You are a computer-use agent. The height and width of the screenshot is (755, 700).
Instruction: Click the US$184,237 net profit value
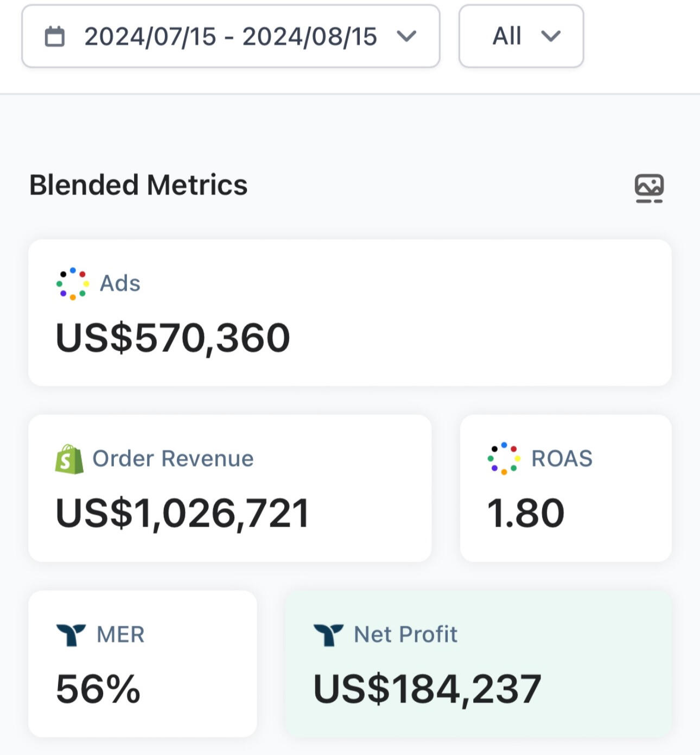(x=428, y=689)
